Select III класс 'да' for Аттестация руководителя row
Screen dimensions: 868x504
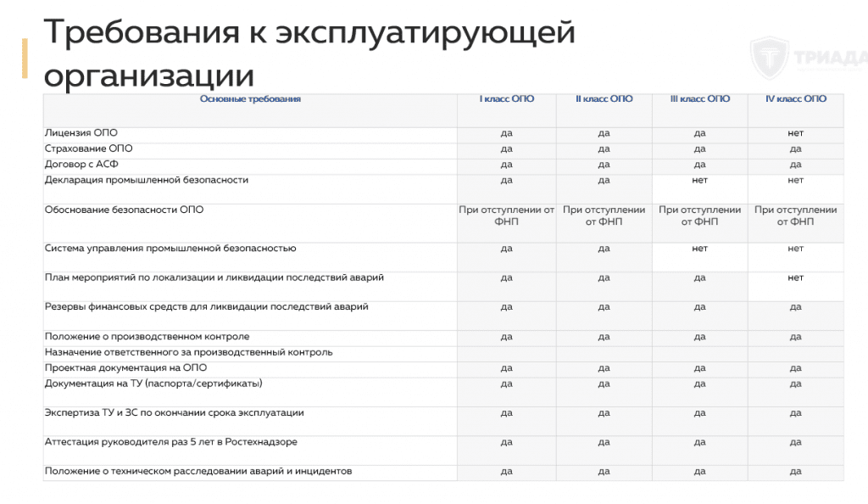pos(699,443)
